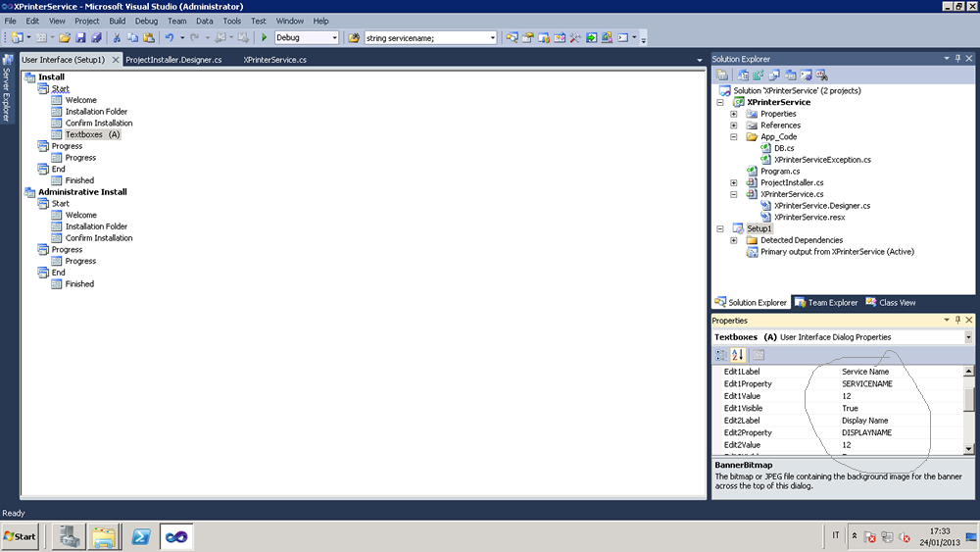
Task: Toggle Categorized view in Properties panel
Action: (x=721, y=355)
